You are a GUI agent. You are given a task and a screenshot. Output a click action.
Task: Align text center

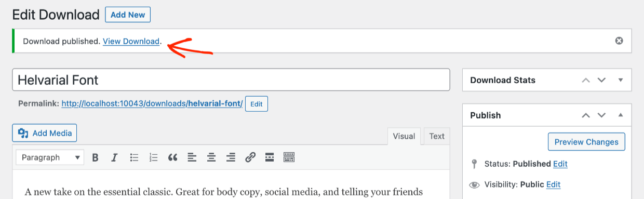coord(211,157)
